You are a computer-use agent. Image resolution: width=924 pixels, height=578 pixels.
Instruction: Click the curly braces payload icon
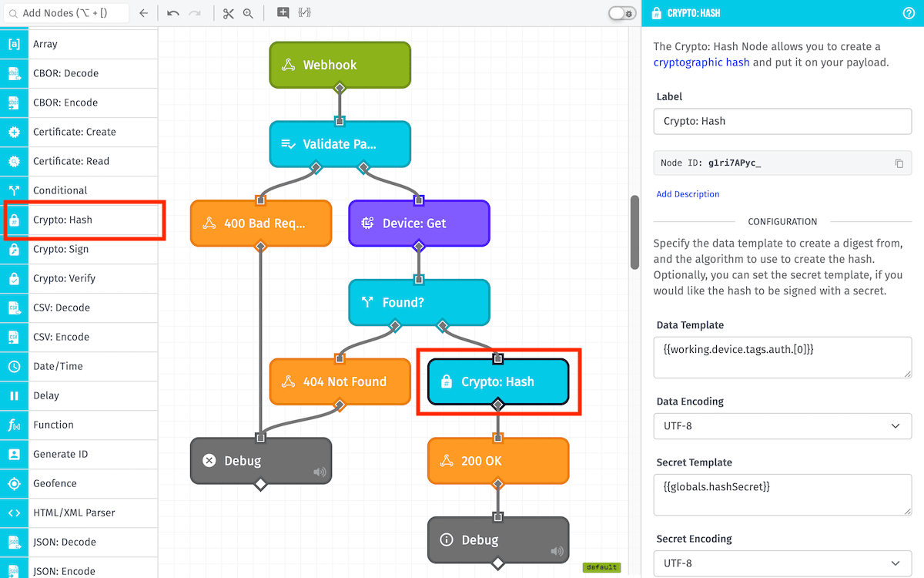(x=304, y=13)
